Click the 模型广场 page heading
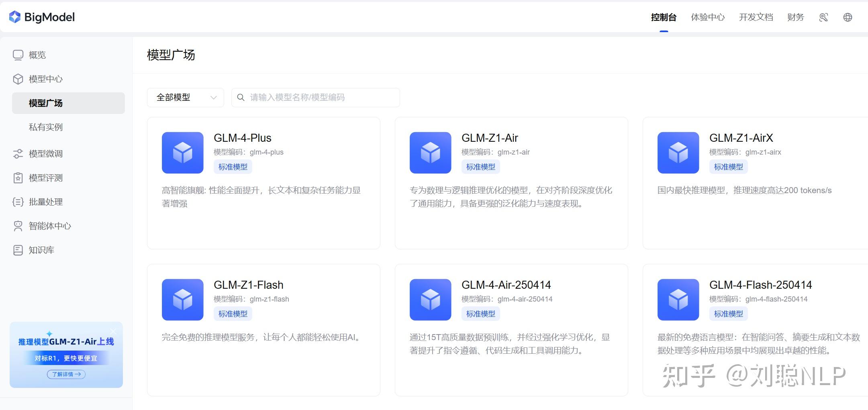The width and height of the screenshot is (868, 410). coord(171,55)
